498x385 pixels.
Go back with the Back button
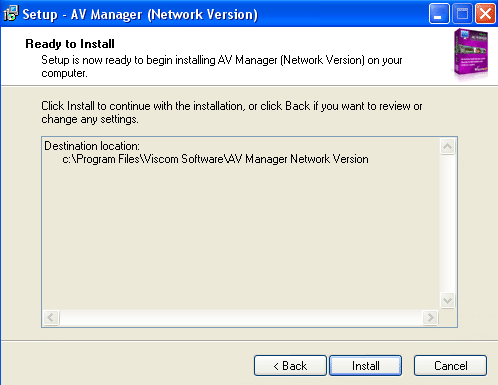click(290, 366)
